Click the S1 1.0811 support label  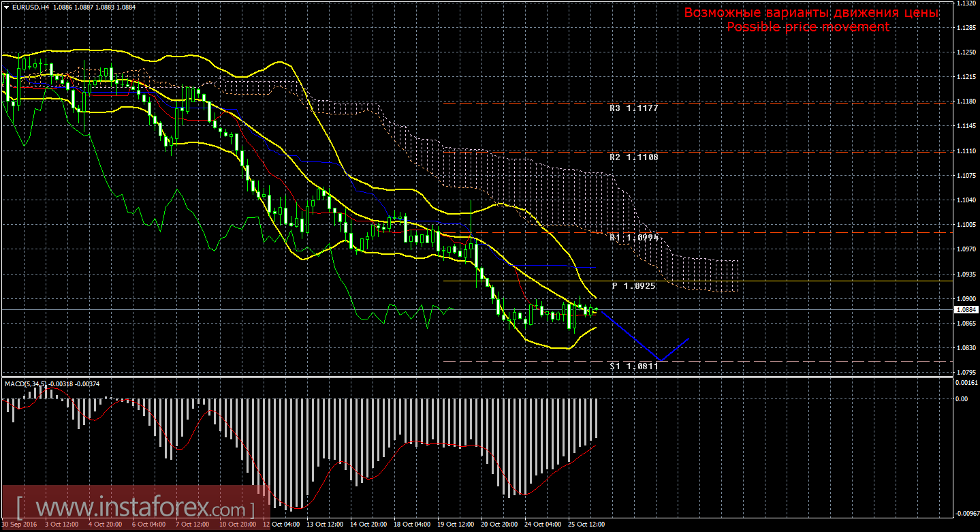point(634,366)
